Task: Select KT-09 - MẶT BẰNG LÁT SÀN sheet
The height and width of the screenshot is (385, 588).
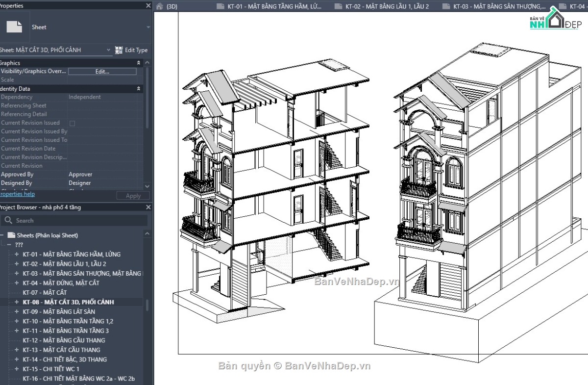Action: [59, 311]
